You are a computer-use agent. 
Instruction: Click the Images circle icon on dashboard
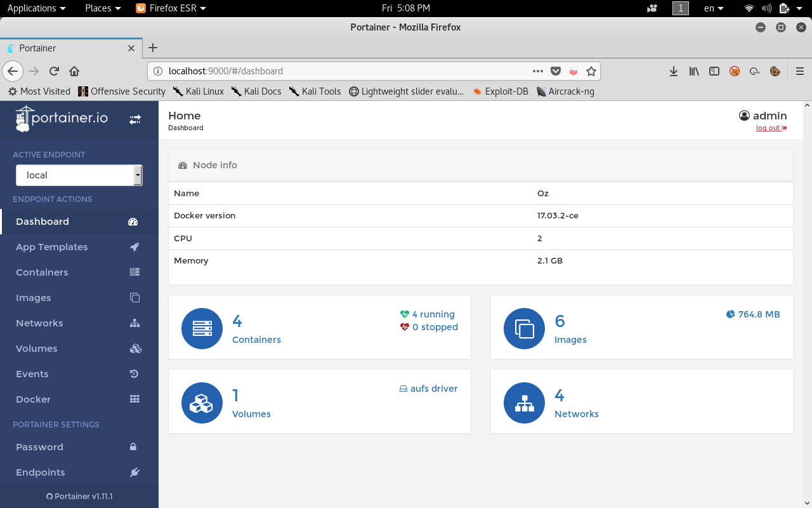pyautogui.click(x=524, y=328)
